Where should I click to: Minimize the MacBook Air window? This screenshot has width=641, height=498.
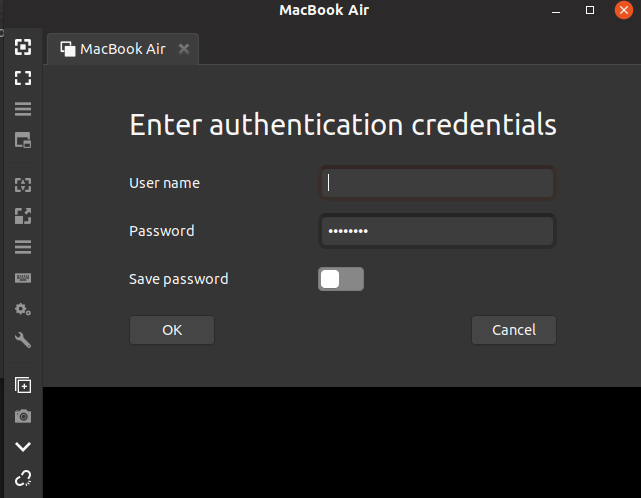[556, 11]
